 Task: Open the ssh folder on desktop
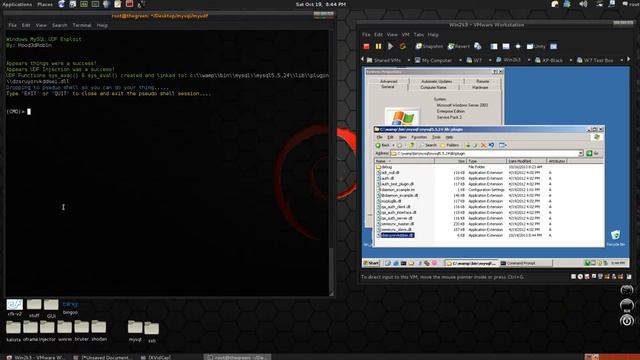pos(151,332)
